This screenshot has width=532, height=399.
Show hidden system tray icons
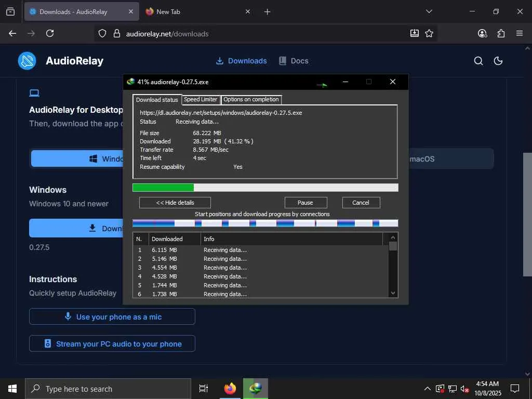click(x=428, y=389)
